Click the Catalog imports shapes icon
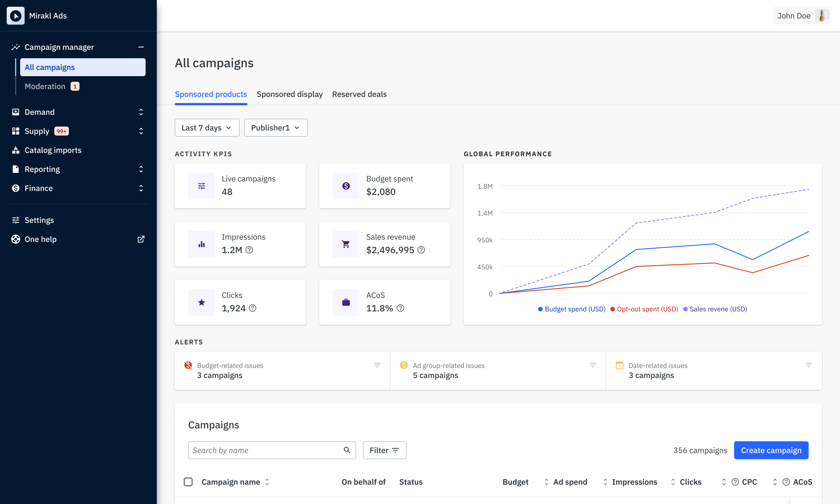This screenshot has height=504, width=840. 16,150
